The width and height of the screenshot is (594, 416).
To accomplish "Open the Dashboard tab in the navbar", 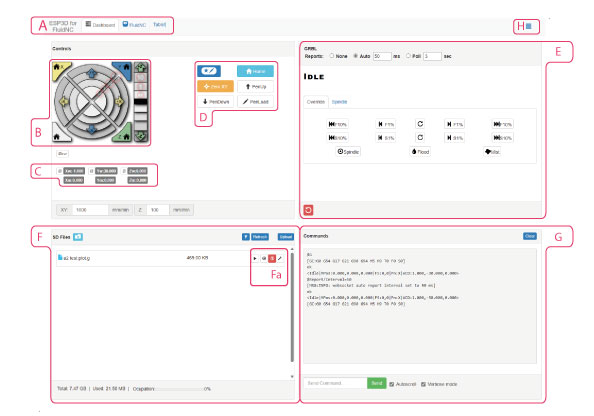I will [100, 25].
